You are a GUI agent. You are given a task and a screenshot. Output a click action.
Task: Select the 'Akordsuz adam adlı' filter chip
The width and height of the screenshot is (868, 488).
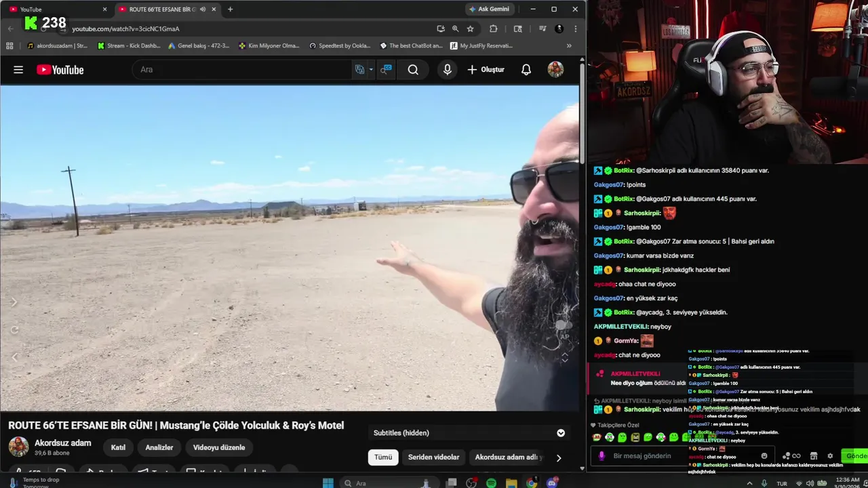tap(509, 457)
